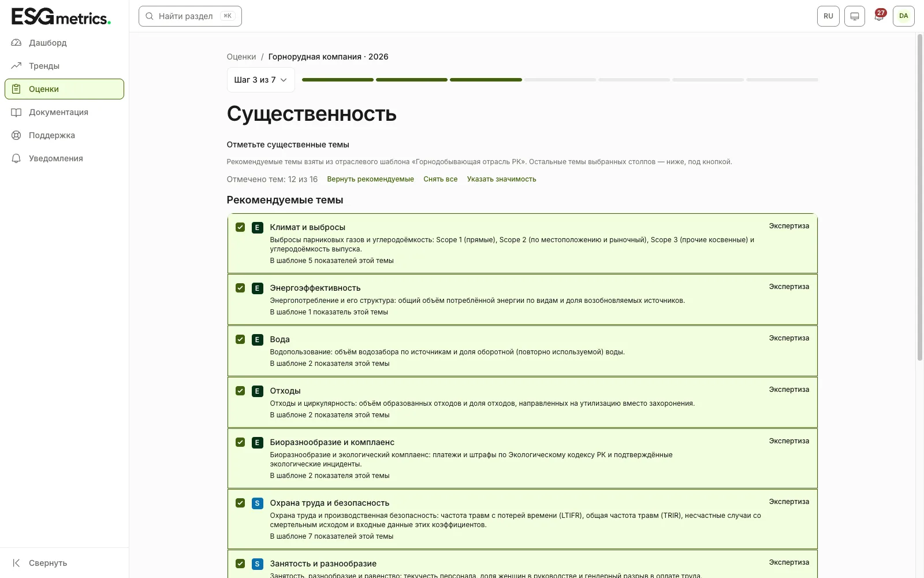Open notifications bell with 27 badge
924x578 pixels.
(879, 16)
